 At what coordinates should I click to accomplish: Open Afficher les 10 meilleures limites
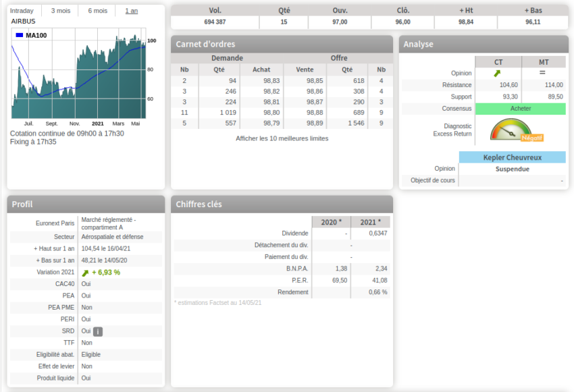[x=282, y=138]
